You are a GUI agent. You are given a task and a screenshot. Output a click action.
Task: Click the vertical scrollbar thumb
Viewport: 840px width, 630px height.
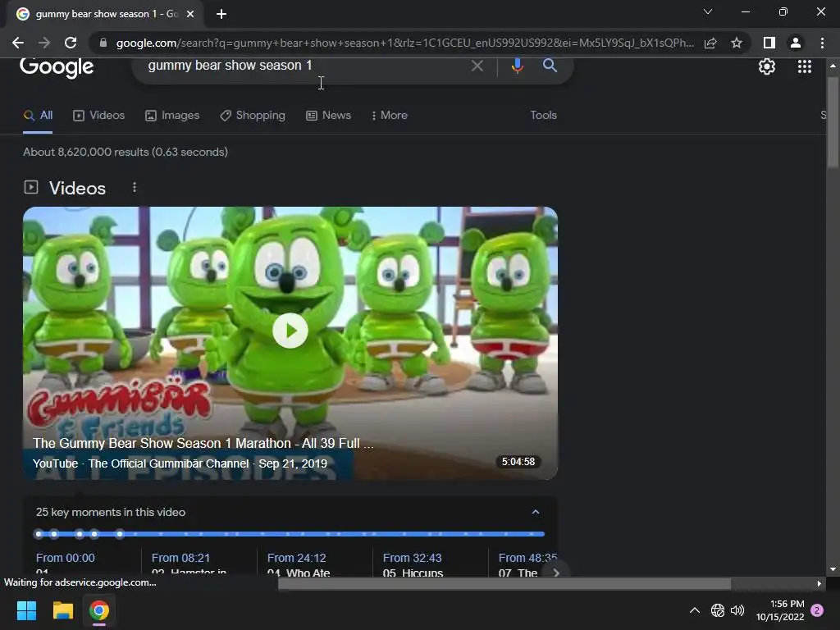click(x=832, y=123)
